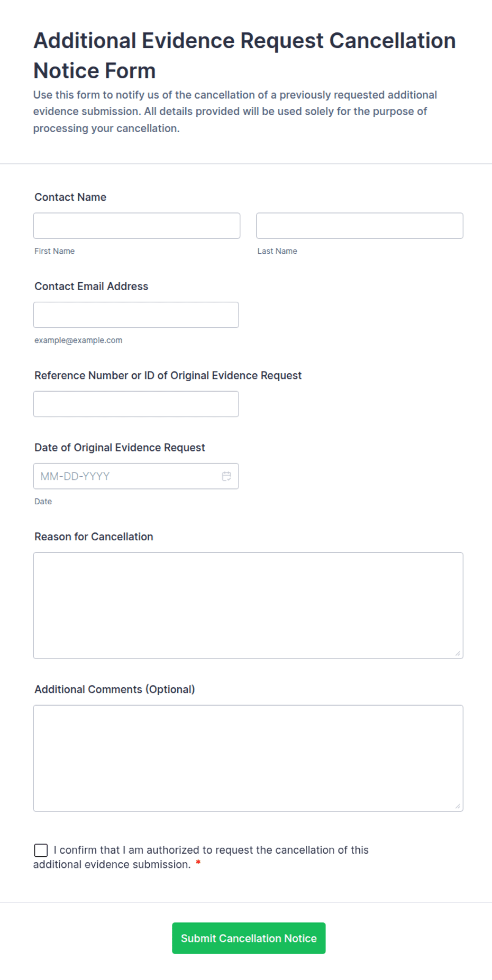Click the Last Name sublabel text
Viewport: 492px width, 980px height.
277,251
